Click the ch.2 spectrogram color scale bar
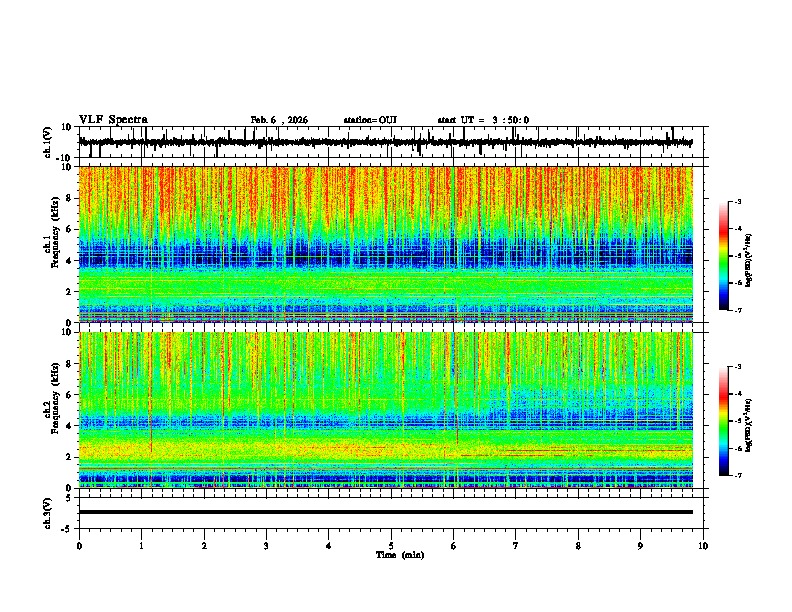 tap(724, 421)
